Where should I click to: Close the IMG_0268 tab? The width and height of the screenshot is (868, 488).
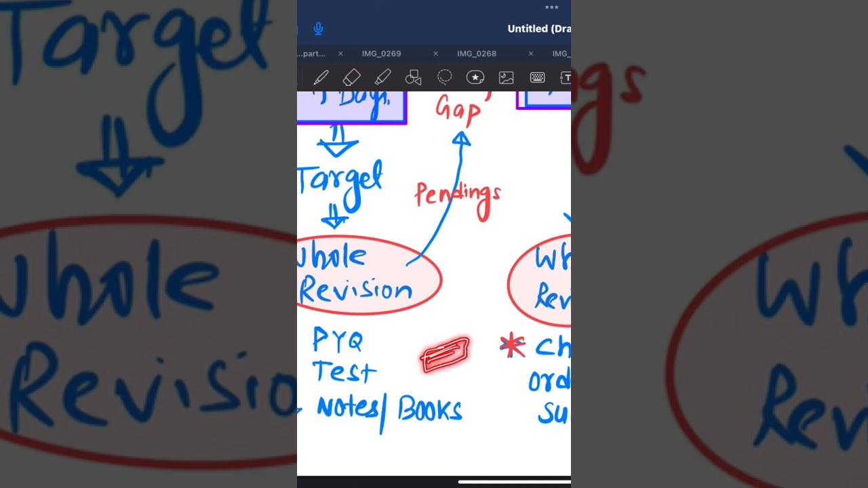pos(530,54)
